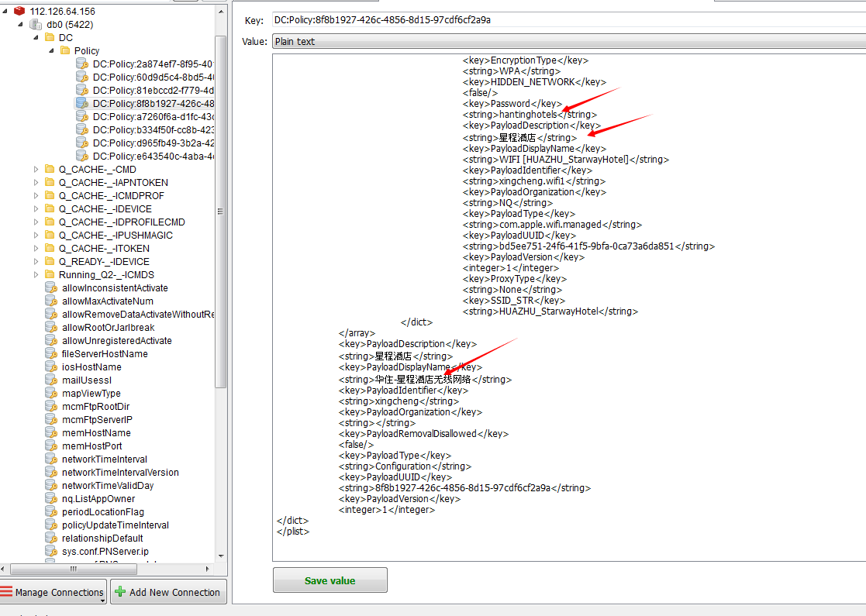This screenshot has width=866, height=616.
Task: Select the allowRemoveDataActivateWithoutRe key
Action: tap(138, 314)
